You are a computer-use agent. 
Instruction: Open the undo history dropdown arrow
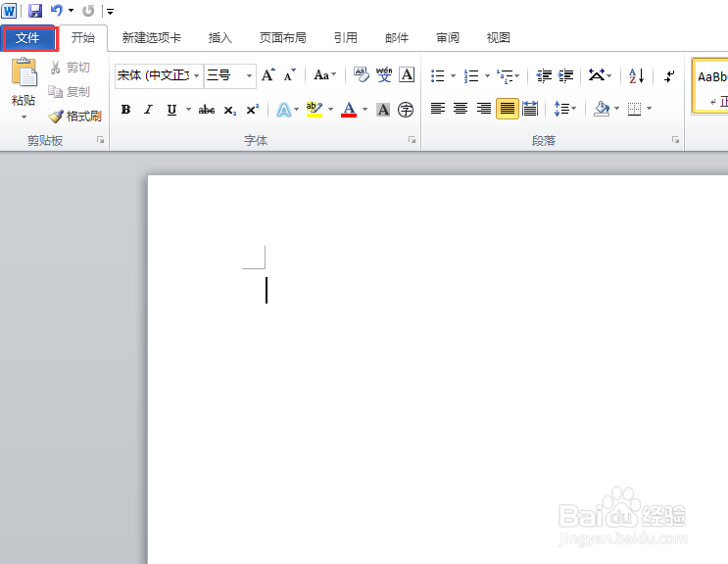coord(71,10)
